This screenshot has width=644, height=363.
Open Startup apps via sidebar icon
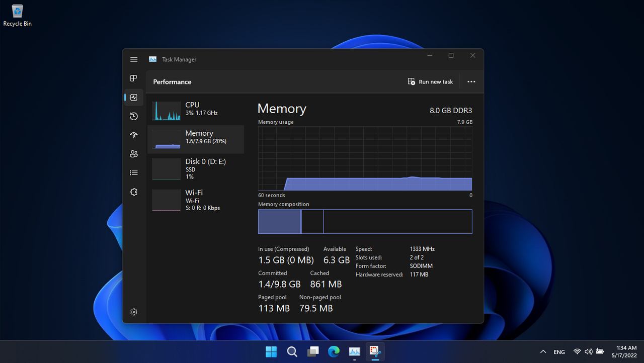tap(134, 135)
